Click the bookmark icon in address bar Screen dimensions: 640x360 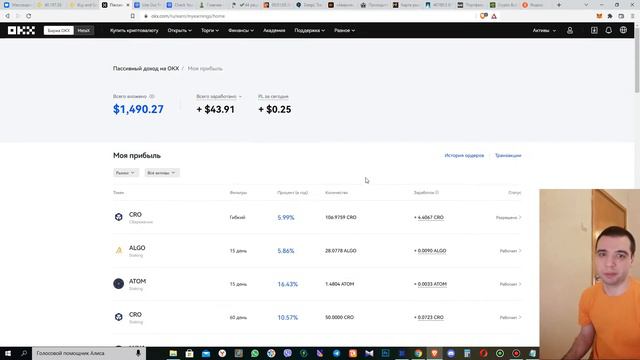click(x=133, y=16)
